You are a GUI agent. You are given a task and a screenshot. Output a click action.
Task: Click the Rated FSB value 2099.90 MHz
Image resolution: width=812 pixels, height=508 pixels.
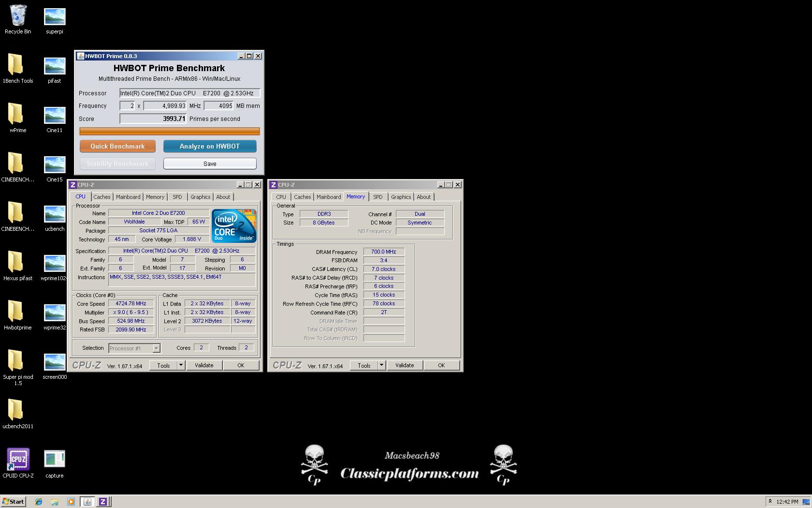pyautogui.click(x=131, y=329)
